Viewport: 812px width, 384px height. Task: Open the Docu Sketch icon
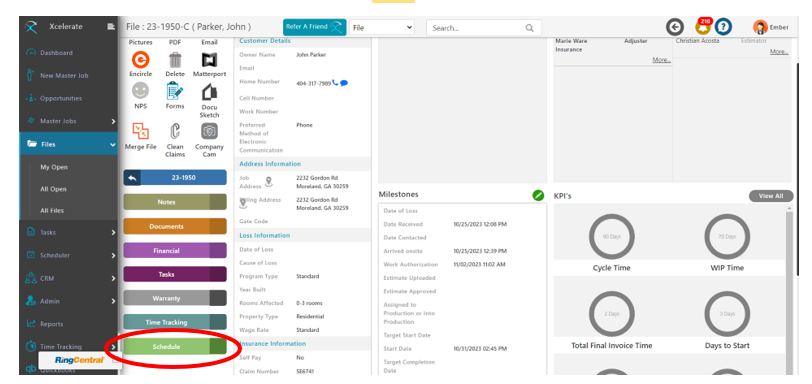(x=209, y=92)
